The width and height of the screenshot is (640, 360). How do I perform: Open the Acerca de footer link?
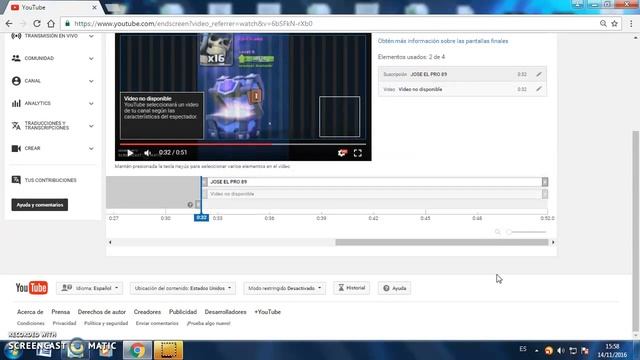pyautogui.click(x=30, y=312)
